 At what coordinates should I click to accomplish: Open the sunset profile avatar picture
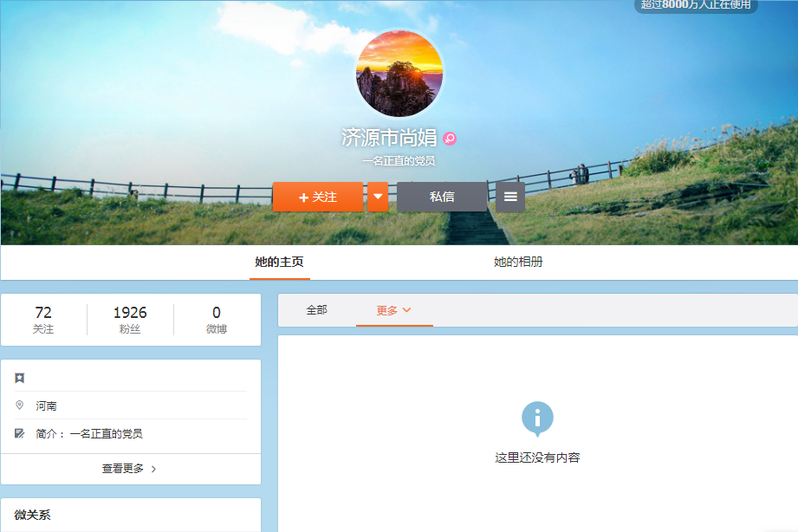(x=399, y=74)
